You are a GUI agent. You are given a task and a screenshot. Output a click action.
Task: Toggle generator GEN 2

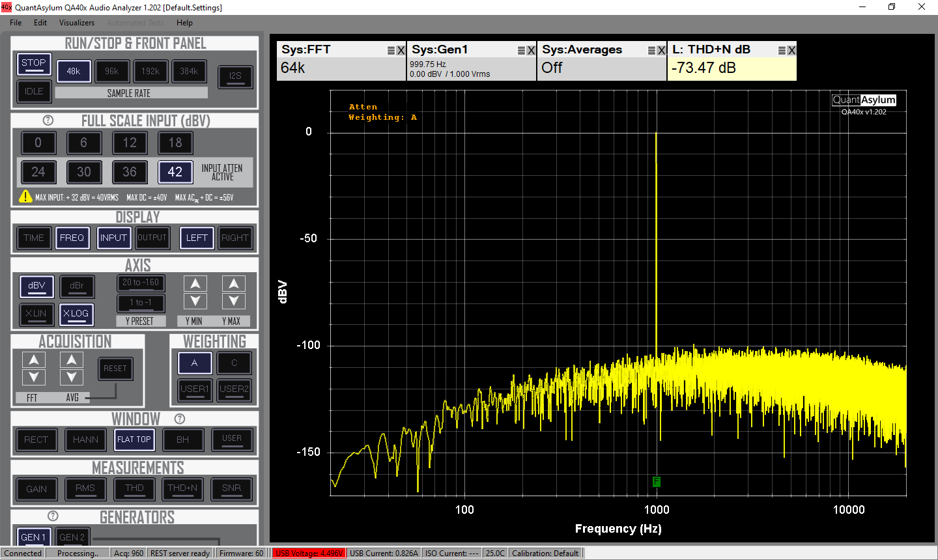coord(72,537)
